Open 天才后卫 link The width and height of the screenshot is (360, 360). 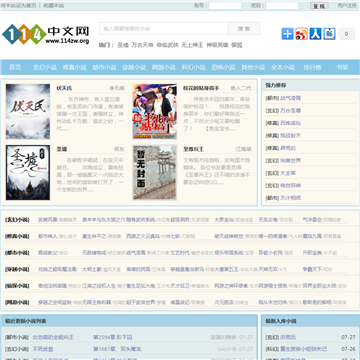180,286
